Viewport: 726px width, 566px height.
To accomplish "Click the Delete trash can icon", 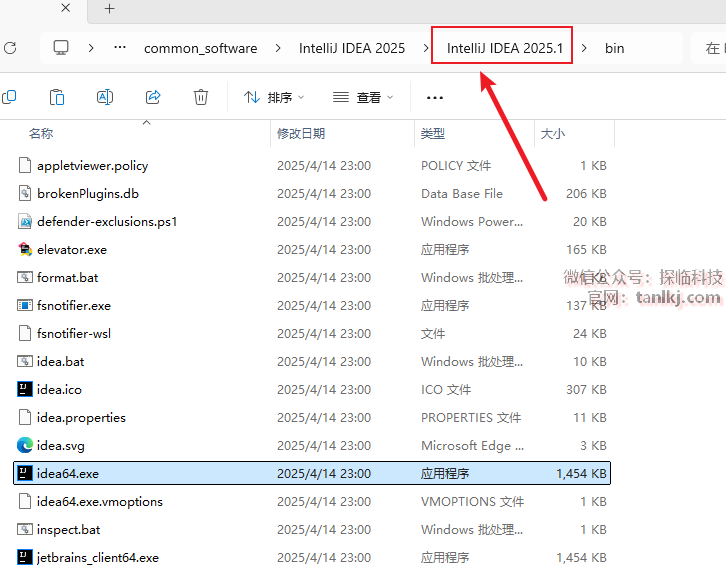I will point(201,97).
